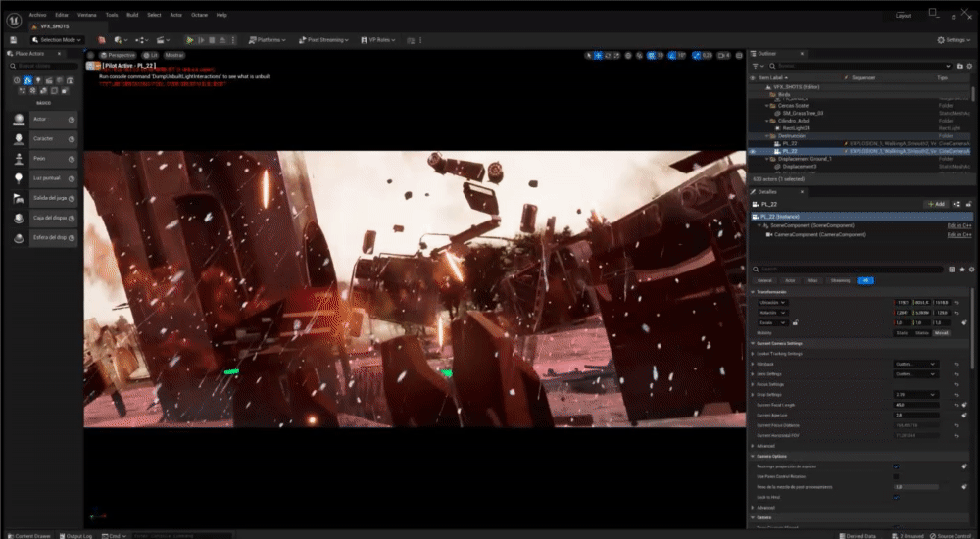
Task: Open the Selection Mode dropdown
Action: tap(57, 40)
